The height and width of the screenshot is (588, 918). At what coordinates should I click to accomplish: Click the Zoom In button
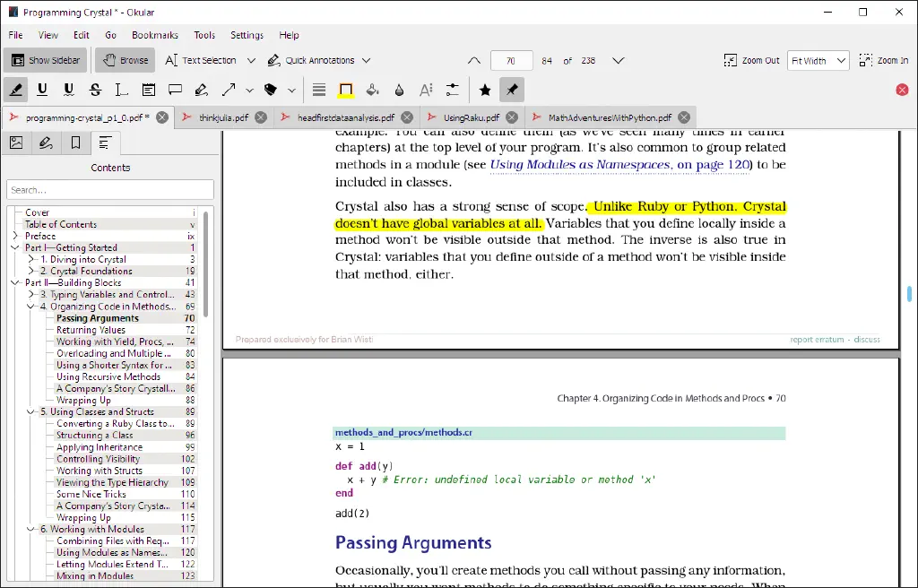pyautogui.click(x=884, y=60)
